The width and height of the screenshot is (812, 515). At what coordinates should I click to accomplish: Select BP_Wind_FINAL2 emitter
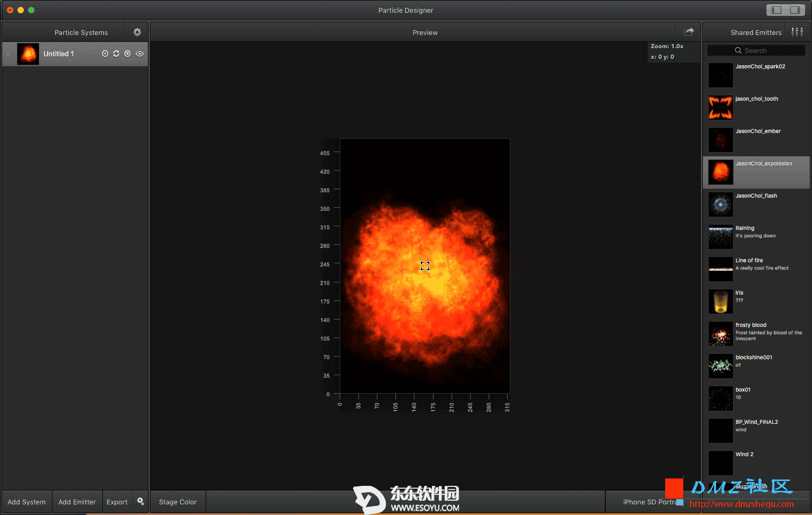pyautogui.click(x=756, y=431)
